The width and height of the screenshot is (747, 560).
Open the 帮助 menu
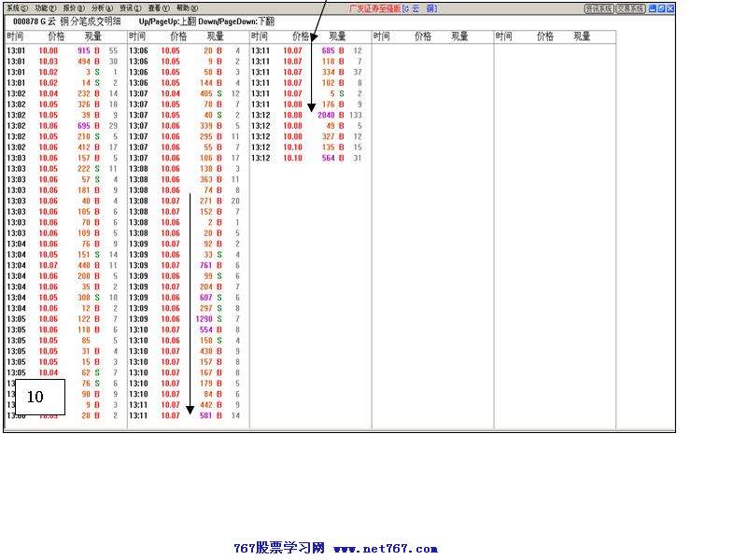coord(187,8)
